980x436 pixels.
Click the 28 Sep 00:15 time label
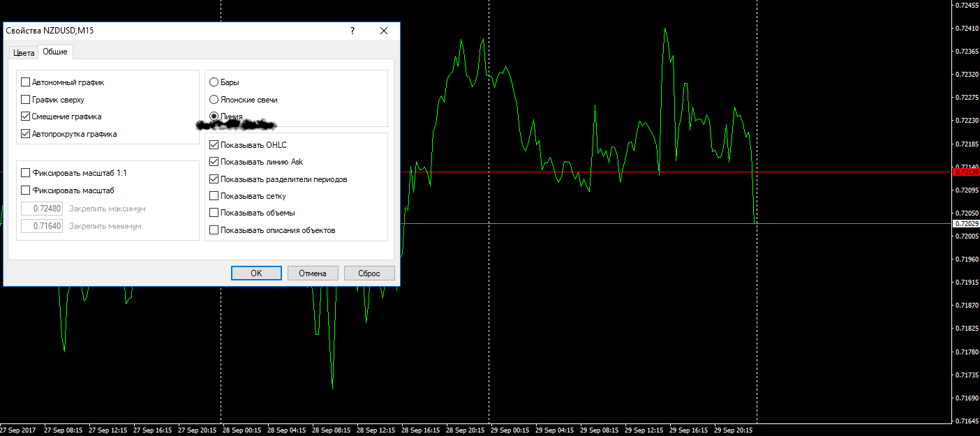tap(242, 430)
